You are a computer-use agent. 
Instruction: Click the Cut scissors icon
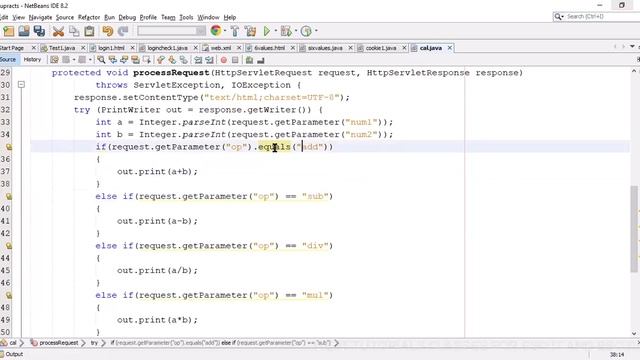tap(58, 31)
